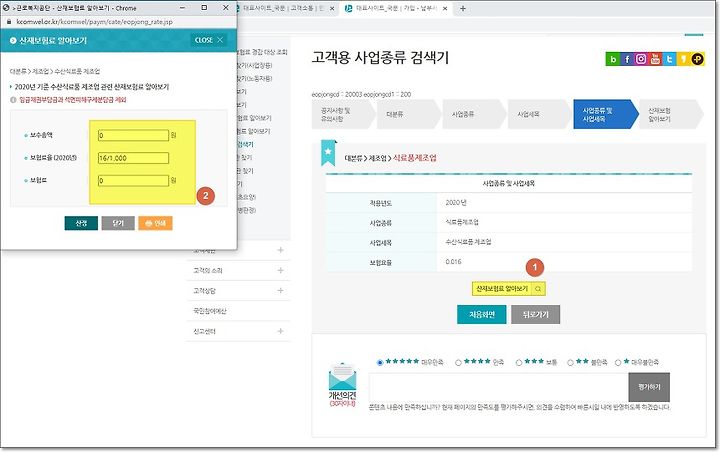Click the 산재보험료 알아보기 yellow button
Image resolution: width=720 pixels, height=452 pixels.
[x=509, y=289]
